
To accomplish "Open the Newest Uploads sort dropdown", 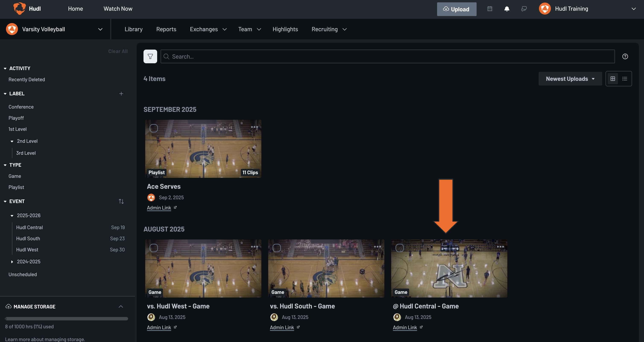I will [570, 79].
